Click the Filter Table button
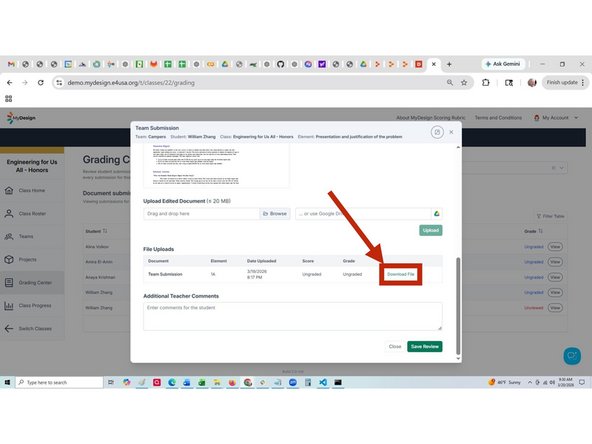 [x=551, y=216]
